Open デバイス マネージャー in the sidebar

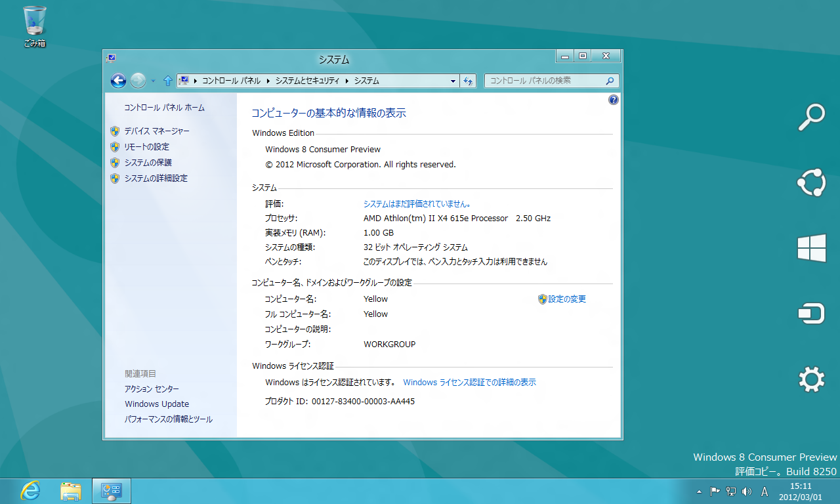(157, 131)
